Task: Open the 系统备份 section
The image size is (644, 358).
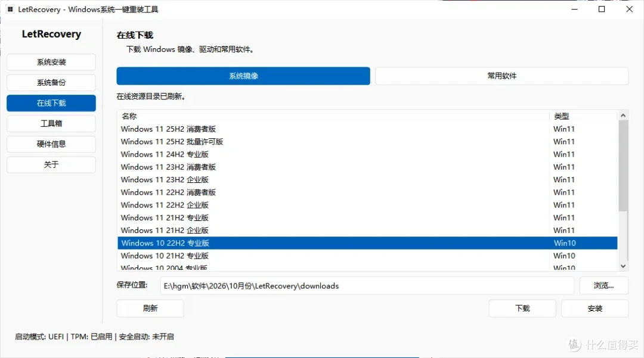Action: pyautogui.click(x=51, y=82)
